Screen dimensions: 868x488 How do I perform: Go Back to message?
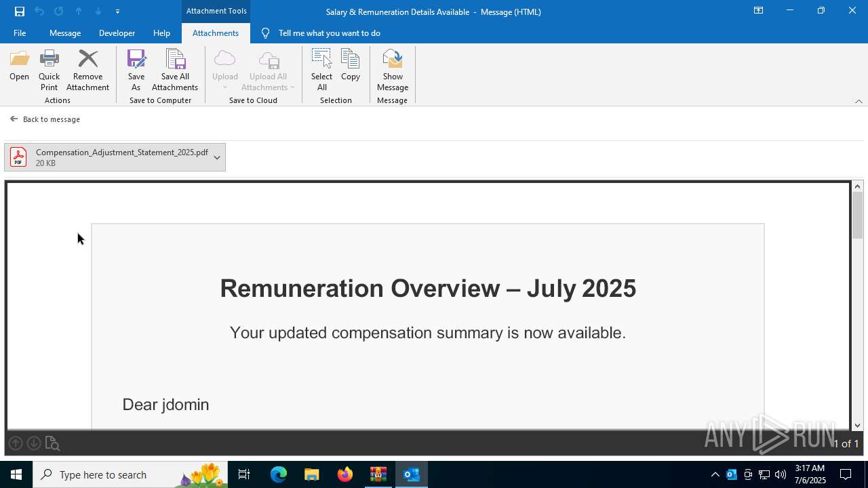point(45,119)
